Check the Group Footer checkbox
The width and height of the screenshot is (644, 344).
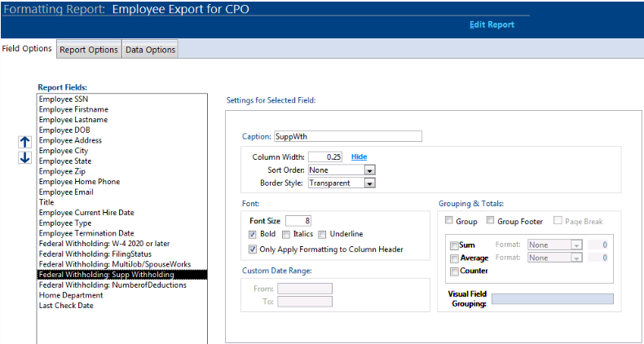point(490,221)
